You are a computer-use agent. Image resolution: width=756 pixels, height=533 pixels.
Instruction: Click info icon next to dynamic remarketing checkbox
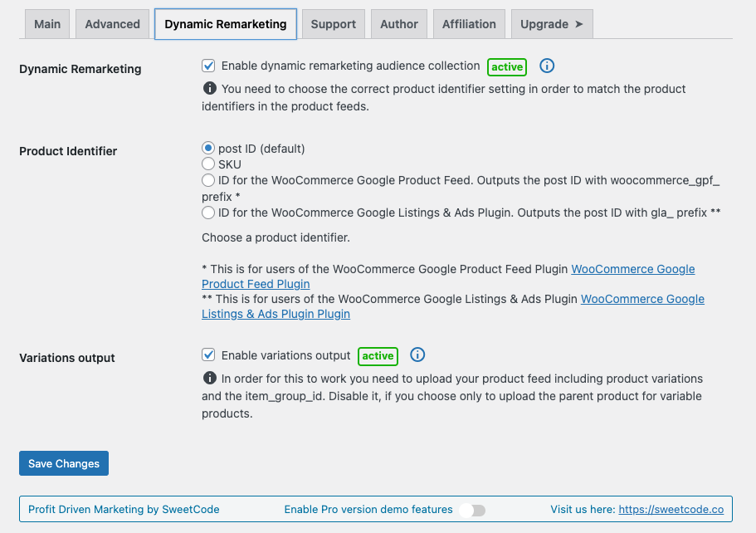[x=547, y=66]
